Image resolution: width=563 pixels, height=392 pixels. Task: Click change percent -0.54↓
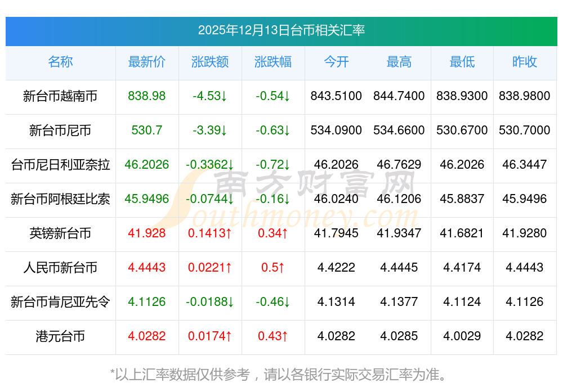[x=273, y=96]
